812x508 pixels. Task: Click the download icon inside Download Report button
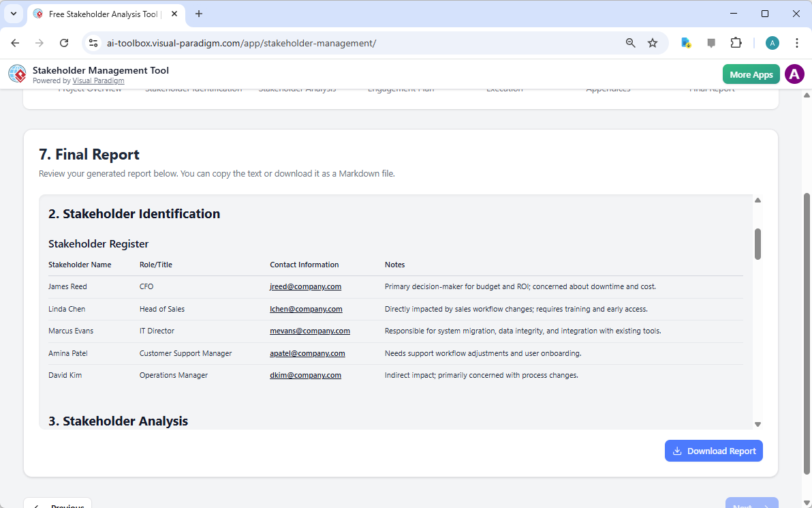(677, 451)
